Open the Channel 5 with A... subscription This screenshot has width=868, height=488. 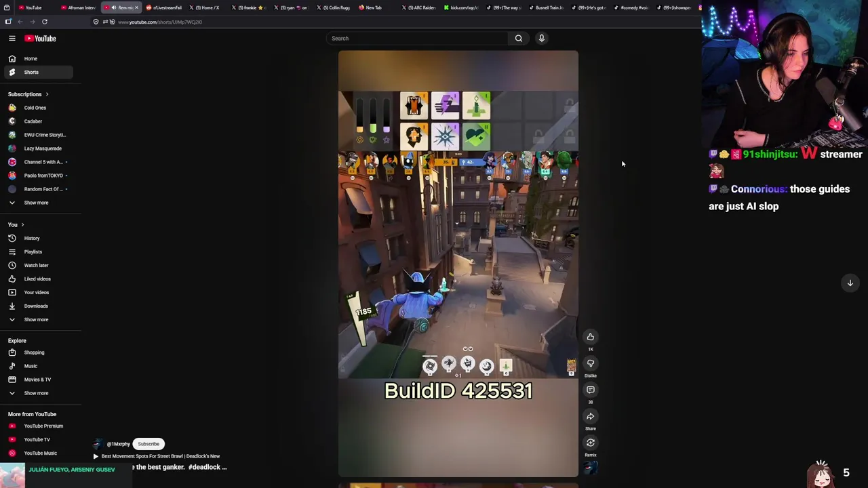[x=39, y=162]
